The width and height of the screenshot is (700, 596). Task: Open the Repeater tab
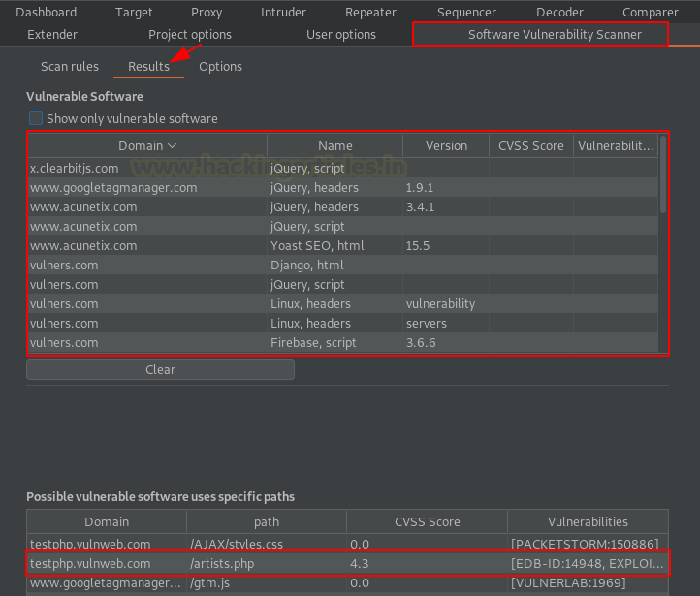(x=370, y=12)
